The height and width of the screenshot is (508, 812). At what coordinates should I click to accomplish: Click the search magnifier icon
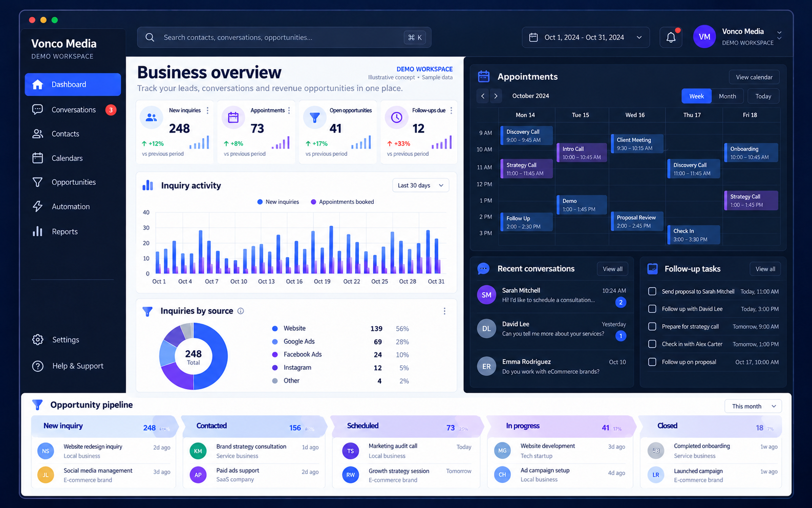click(x=149, y=37)
